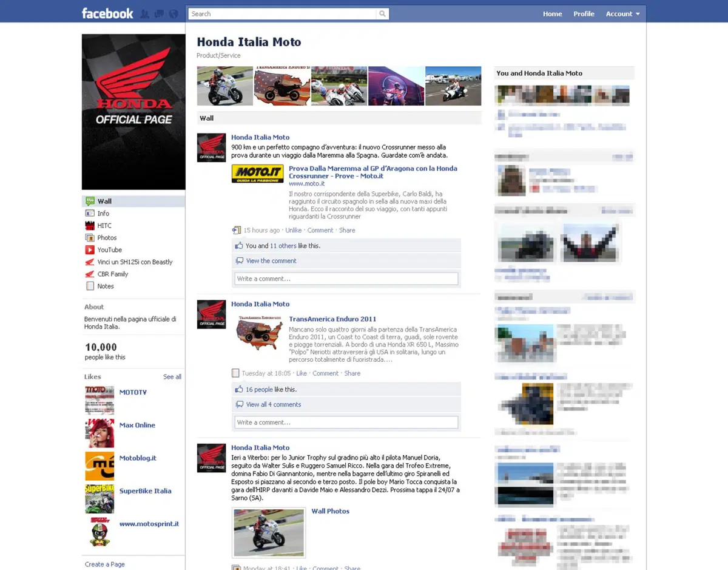Image resolution: width=728 pixels, height=570 pixels.
Task: Click Share on the Tuesday at 18:05 post
Action: [x=352, y=373]
